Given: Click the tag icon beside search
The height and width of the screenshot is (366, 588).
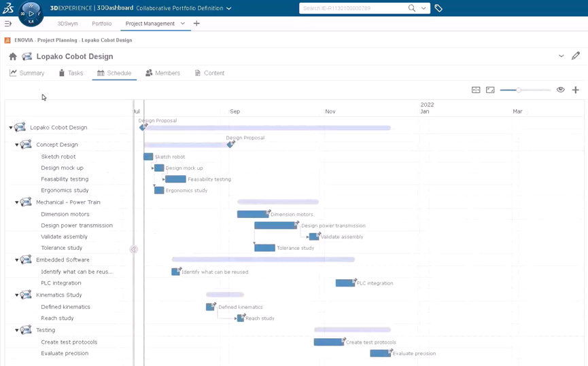Looking at the screenshot, I should pyautogui.click(x=438, y=8).
